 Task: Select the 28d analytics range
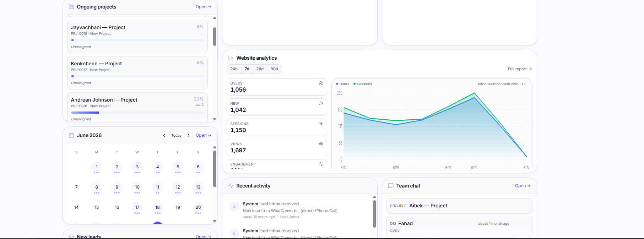pos(260,69)
